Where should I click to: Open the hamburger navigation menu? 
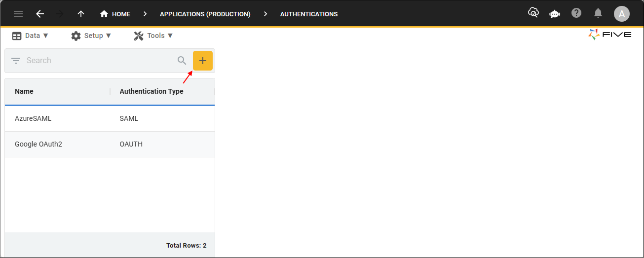click(18, 14)
